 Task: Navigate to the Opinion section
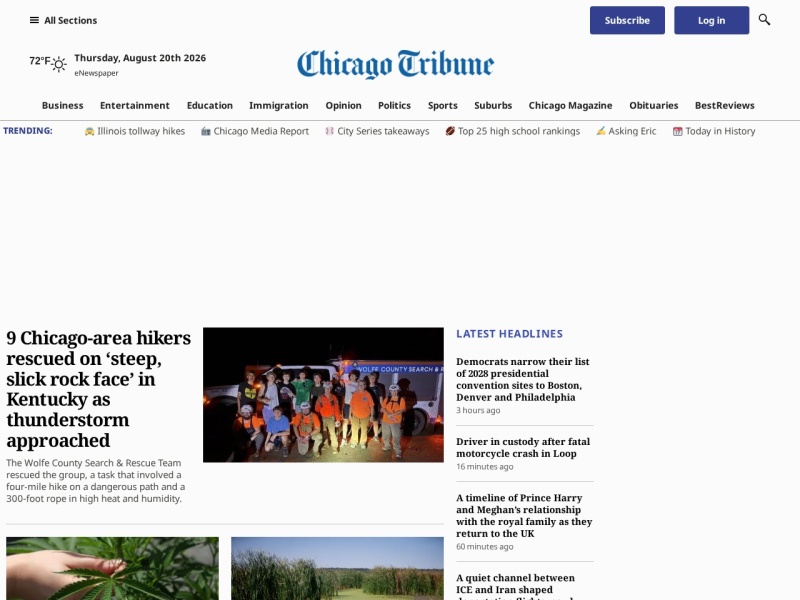343,106
